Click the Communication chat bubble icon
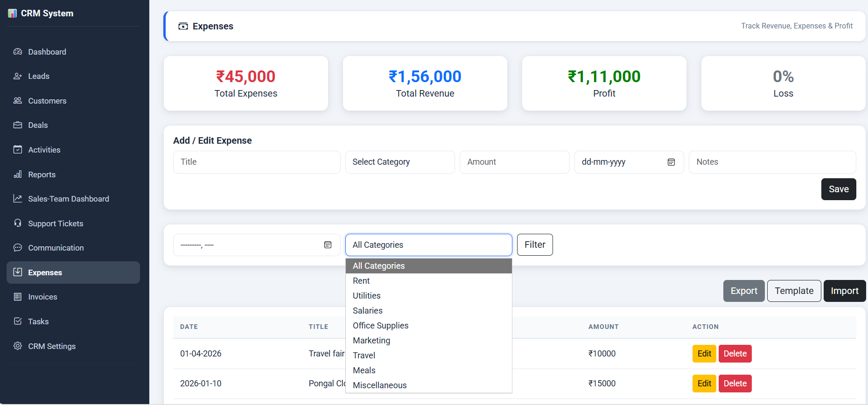The image size is (868, 405). pos(18,248)
